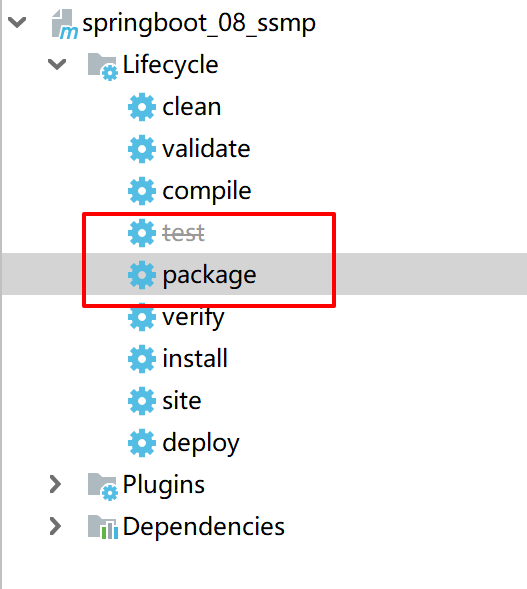Click the Maven project icon for springboot_08_ssmp
This screenshot has width=527, height=589.
click(64, 24)
